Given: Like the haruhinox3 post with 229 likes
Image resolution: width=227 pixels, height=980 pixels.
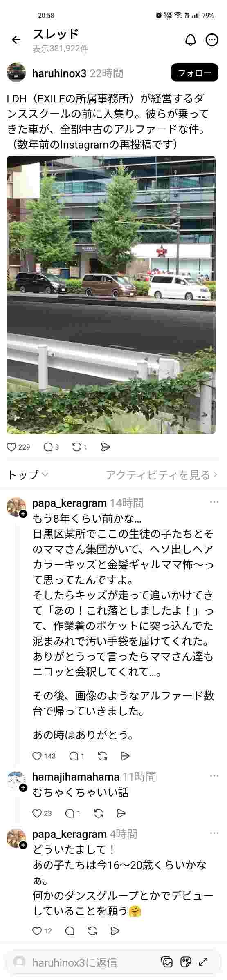Looking at the screenshot, I should (x=11, y=447).
